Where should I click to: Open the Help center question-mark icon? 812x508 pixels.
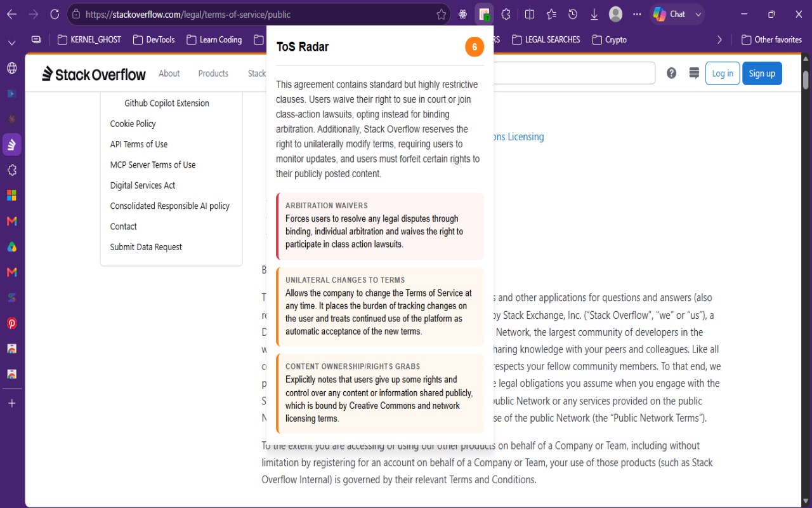tap(672, 73)
